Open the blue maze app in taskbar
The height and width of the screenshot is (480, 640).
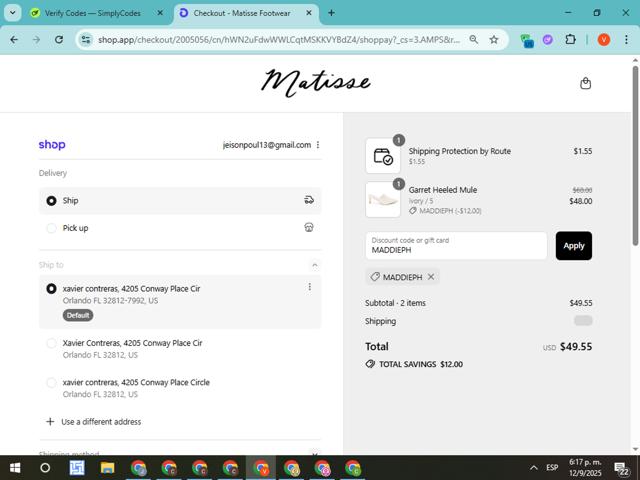pyautogui.click(x=77, y=468)
